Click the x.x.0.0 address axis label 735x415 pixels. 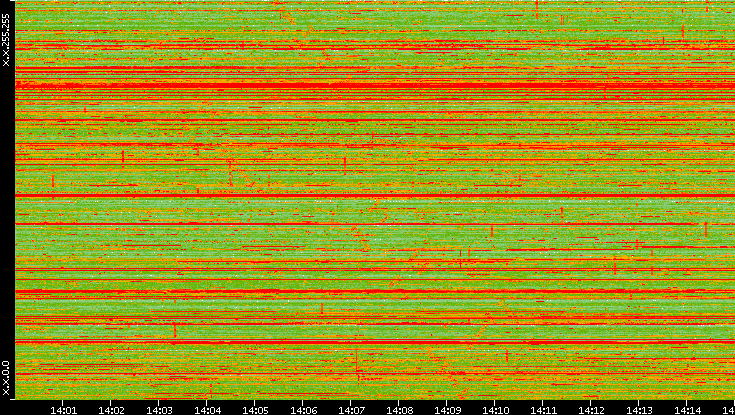tap(6, 378)
